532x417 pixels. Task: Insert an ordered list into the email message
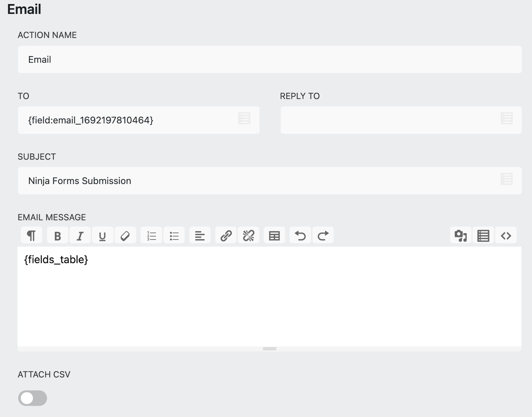click(x=151, y=235)
